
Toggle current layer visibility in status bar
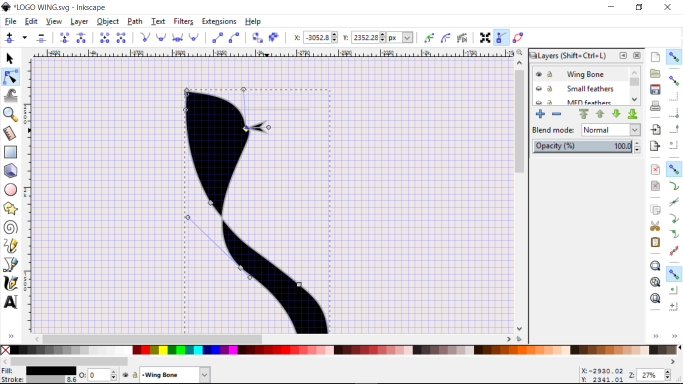pos(125,375)
